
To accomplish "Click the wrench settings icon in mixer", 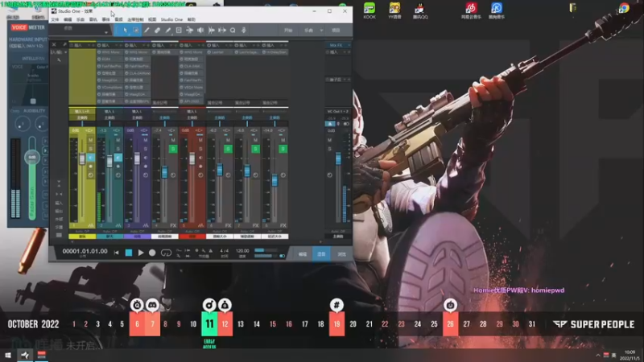I will tap(59, 60).
